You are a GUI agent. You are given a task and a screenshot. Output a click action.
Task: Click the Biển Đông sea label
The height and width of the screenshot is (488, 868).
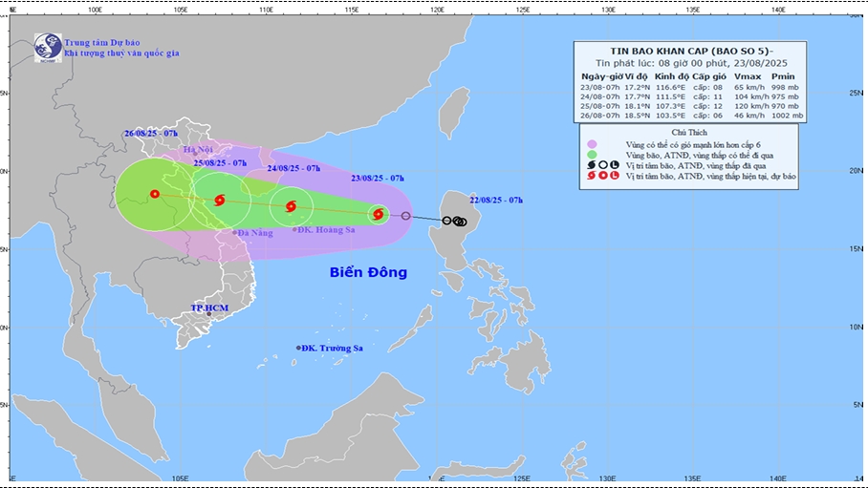[368, 272]
